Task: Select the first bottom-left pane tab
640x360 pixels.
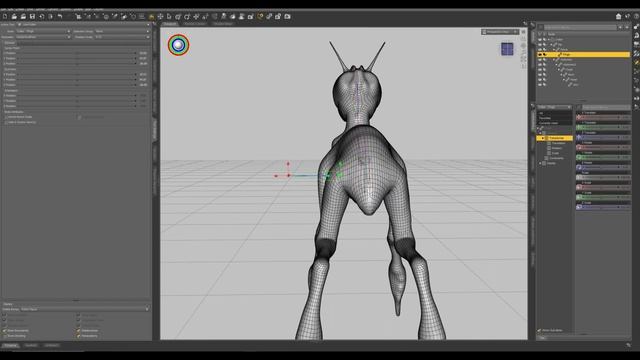Action: [11, 346]
